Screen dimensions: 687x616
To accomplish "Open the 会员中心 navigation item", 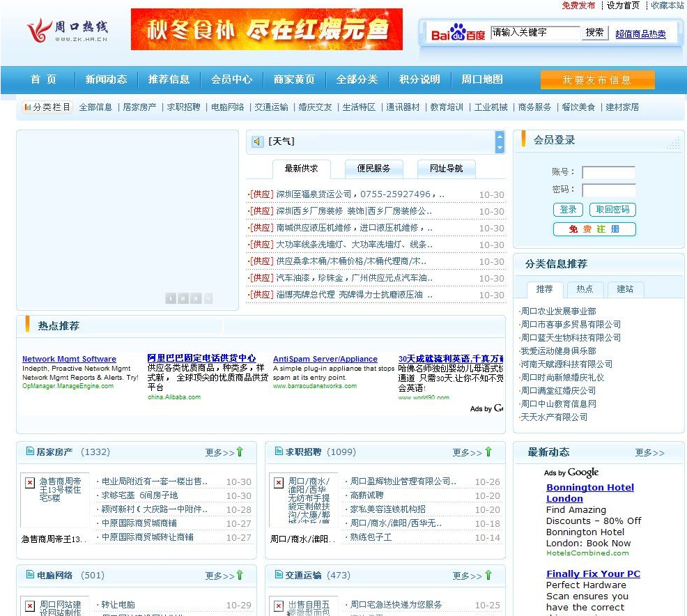I will pyautogui.click(x=231, y=79).
